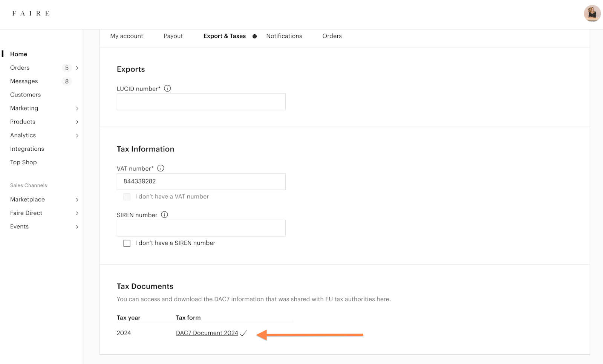Click the SIREN number info icon
Viewport: 603px width, 364px height.
pyautogui.click(x=164, y=215)
